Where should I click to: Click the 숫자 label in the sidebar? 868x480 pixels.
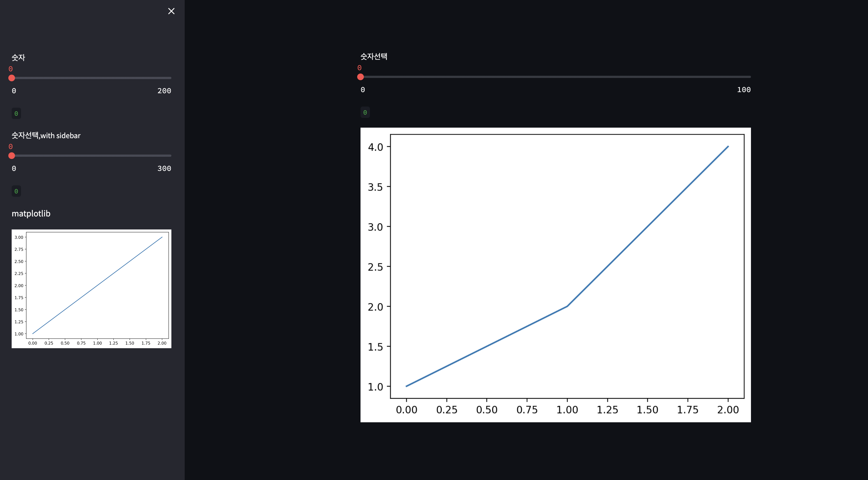point(18,58)
